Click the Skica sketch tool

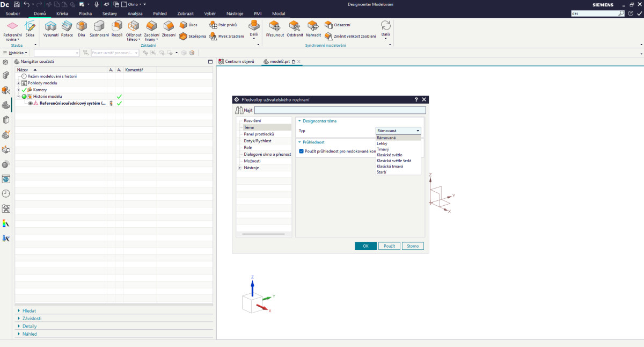point(30,27)
